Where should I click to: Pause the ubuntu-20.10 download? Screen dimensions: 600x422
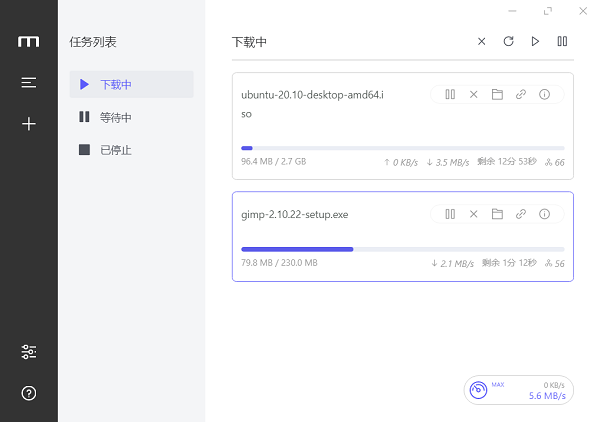coord(450,94)
